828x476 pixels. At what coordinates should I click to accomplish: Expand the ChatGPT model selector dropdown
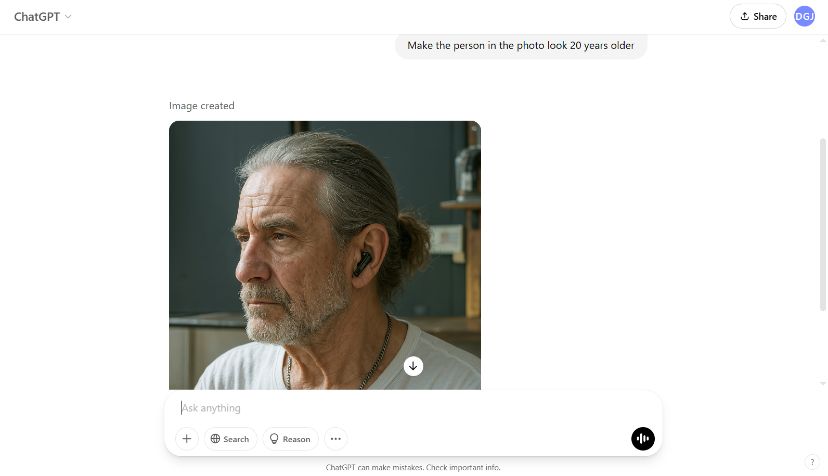pos(43,17)
